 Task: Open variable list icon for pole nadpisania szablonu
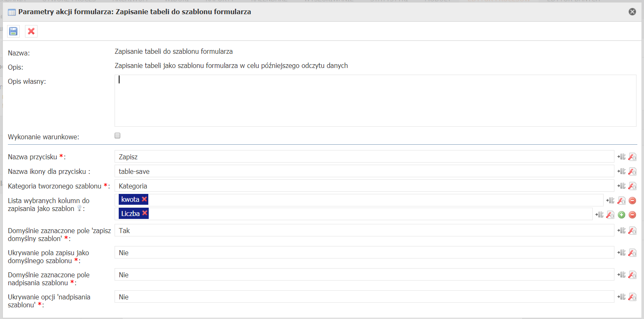click(622, 274)
